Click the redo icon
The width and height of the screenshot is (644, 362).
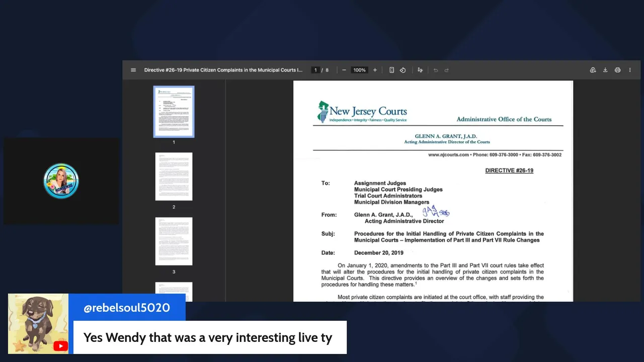446,70
